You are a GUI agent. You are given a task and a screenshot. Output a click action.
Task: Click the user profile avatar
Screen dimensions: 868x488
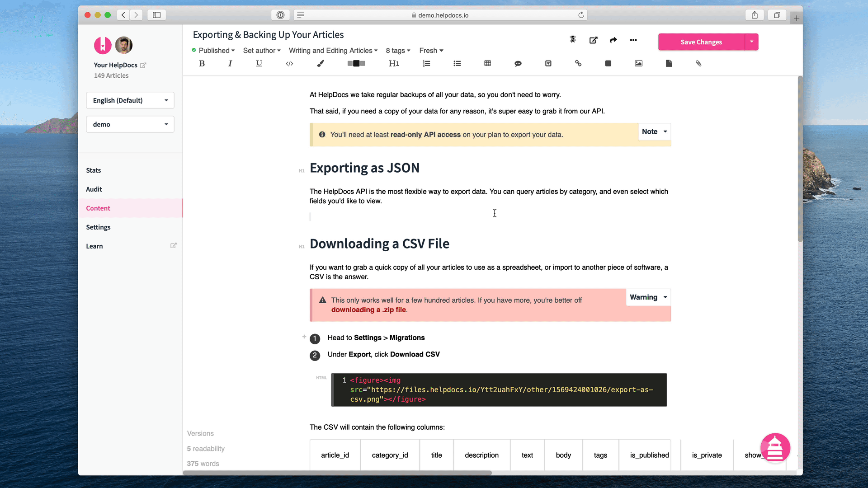click(x=123, y=45)
